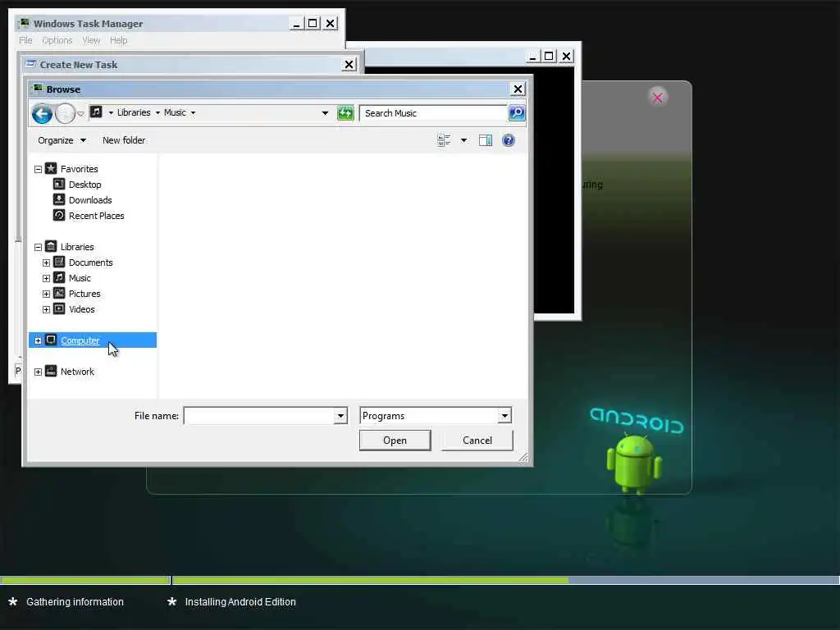Image resolution: width=840 pixels, height=630 pixels.
Task: Collapse the Favorites tree node
Action: point(38,169)
